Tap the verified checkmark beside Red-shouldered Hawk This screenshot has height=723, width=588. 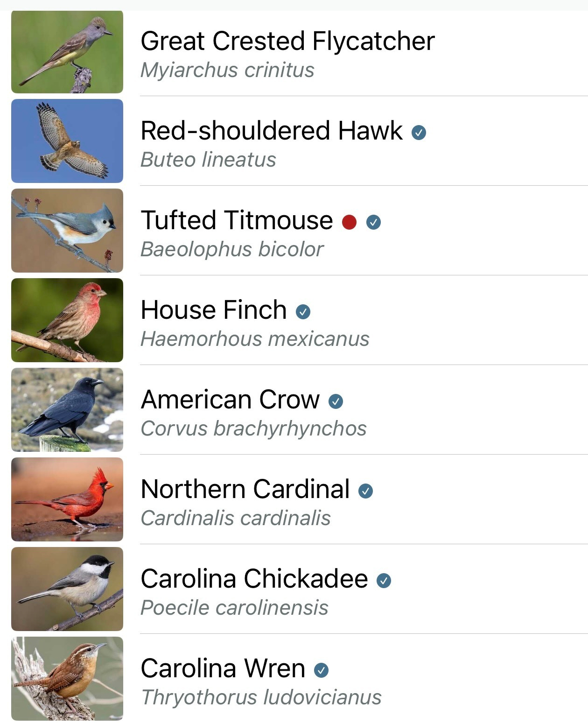[x=419, y=133]
